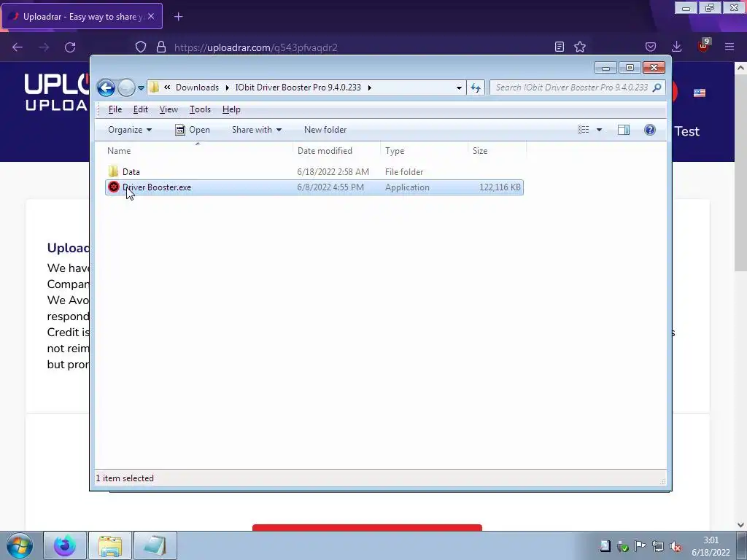Select the IObit Driver Booster Pro 9.4.0.233 breadcrumb

click(298, 87)
